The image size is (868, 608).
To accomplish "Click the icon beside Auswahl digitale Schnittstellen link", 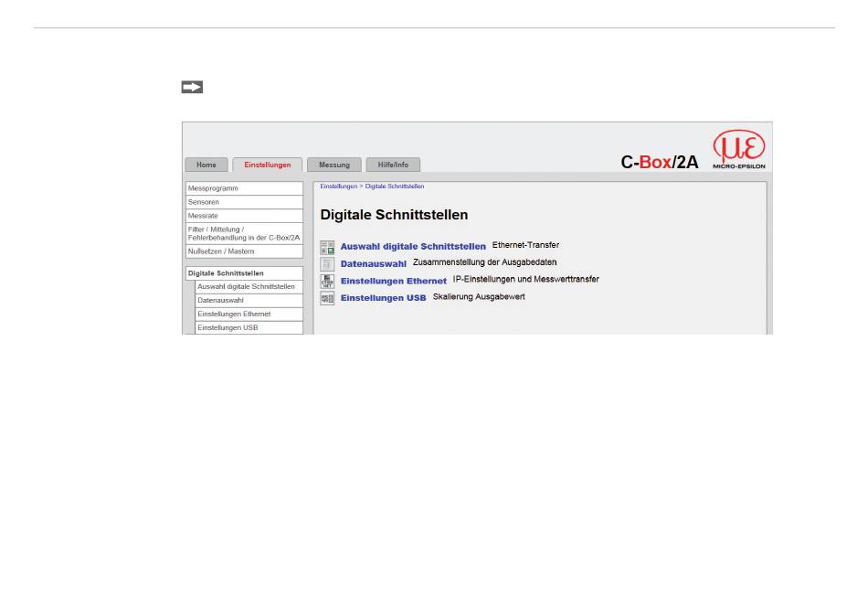I will pyautogui.click(x=327, y=247).
